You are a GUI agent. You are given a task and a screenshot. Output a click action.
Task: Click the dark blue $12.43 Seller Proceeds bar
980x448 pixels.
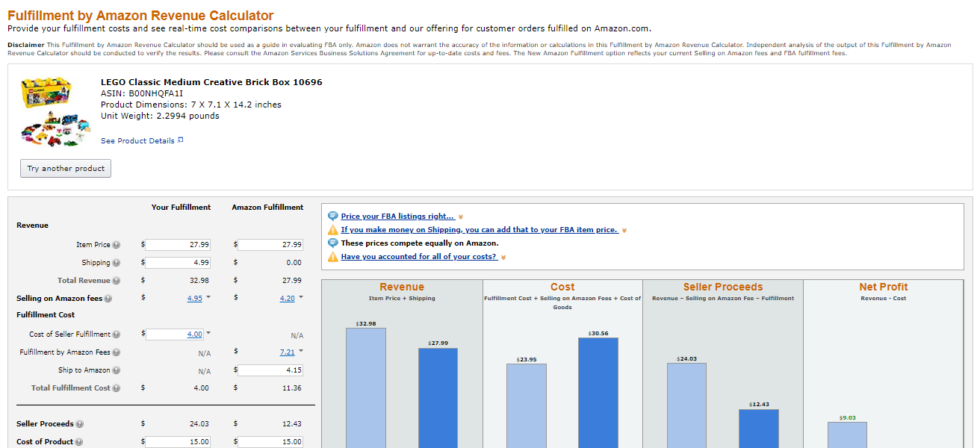point(759,429)
